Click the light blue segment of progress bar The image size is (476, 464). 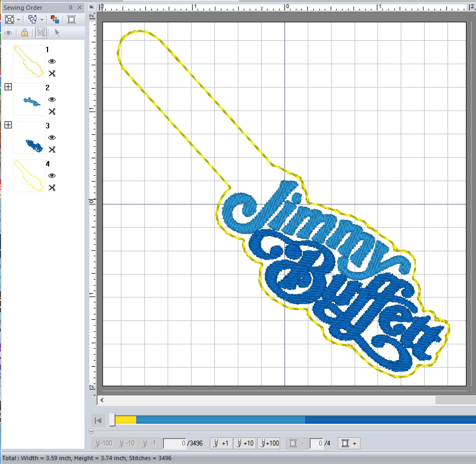click(220, 420)
